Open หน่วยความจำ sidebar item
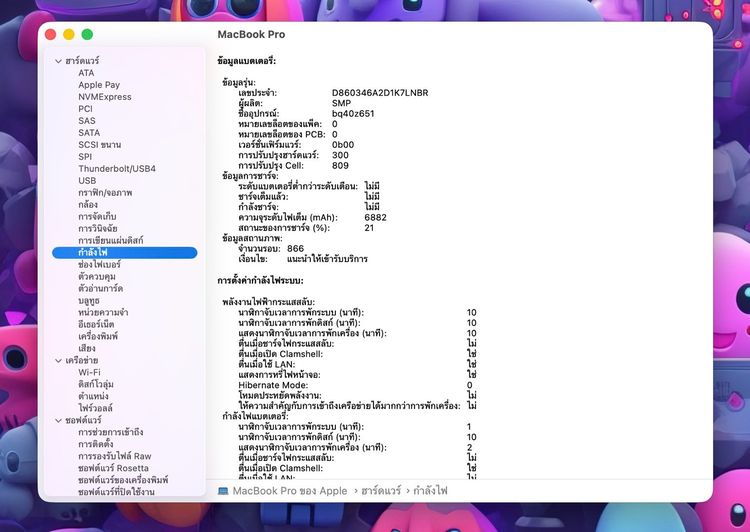 tap(103, 312)
